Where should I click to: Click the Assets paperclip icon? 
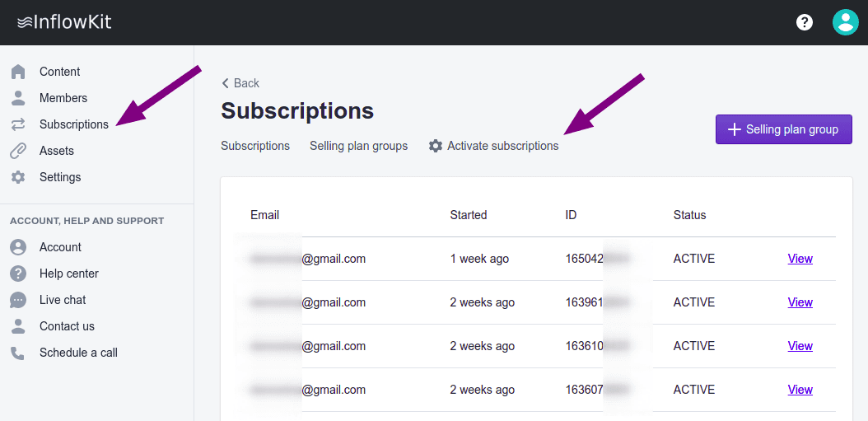coord(18,151)
